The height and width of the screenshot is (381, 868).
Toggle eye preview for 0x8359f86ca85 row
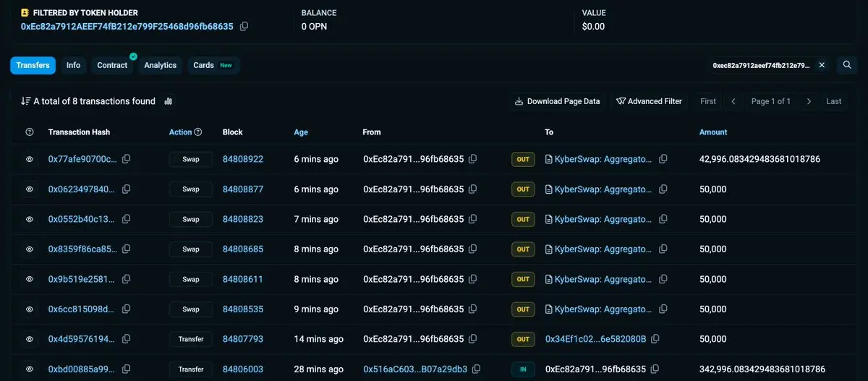point(30,249)
